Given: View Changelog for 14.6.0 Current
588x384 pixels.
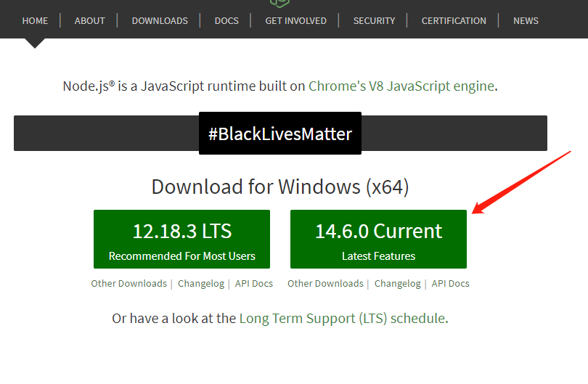Looking at the screenshot, I should click(398, 284).
